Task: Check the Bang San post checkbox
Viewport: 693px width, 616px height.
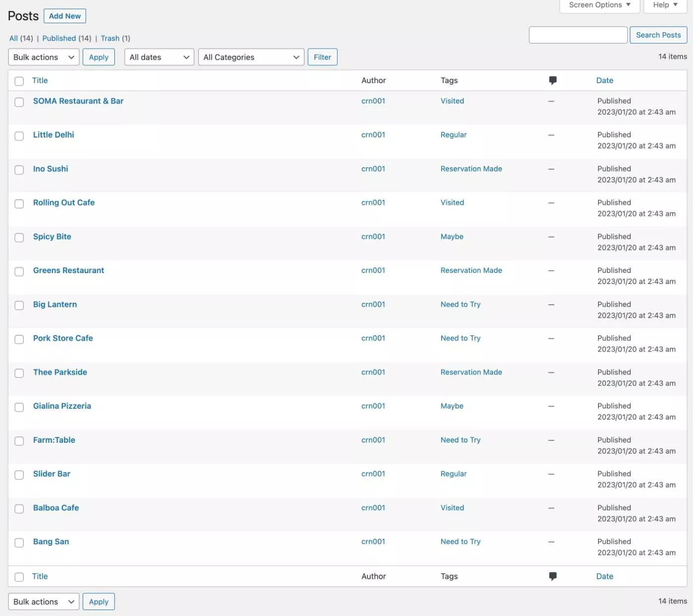Action: [x=19, y=543]
